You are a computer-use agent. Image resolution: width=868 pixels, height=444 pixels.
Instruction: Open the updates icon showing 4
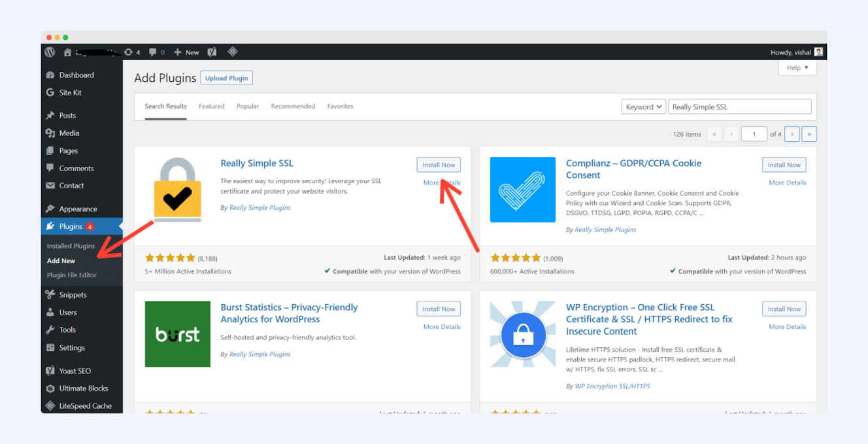click(131, 52)
